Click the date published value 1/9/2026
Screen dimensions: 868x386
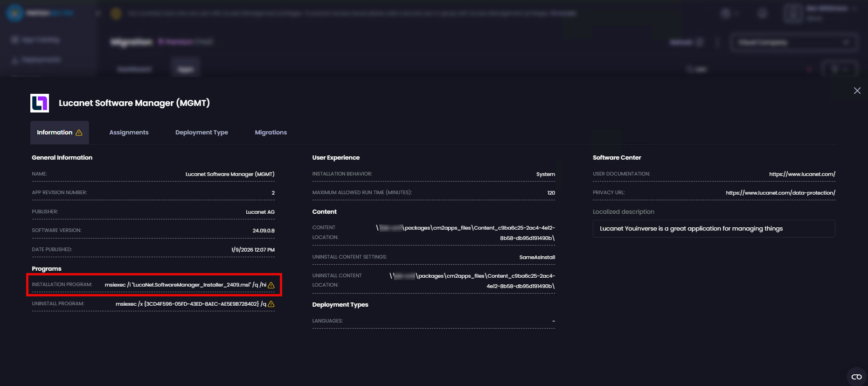pos(253,250)
